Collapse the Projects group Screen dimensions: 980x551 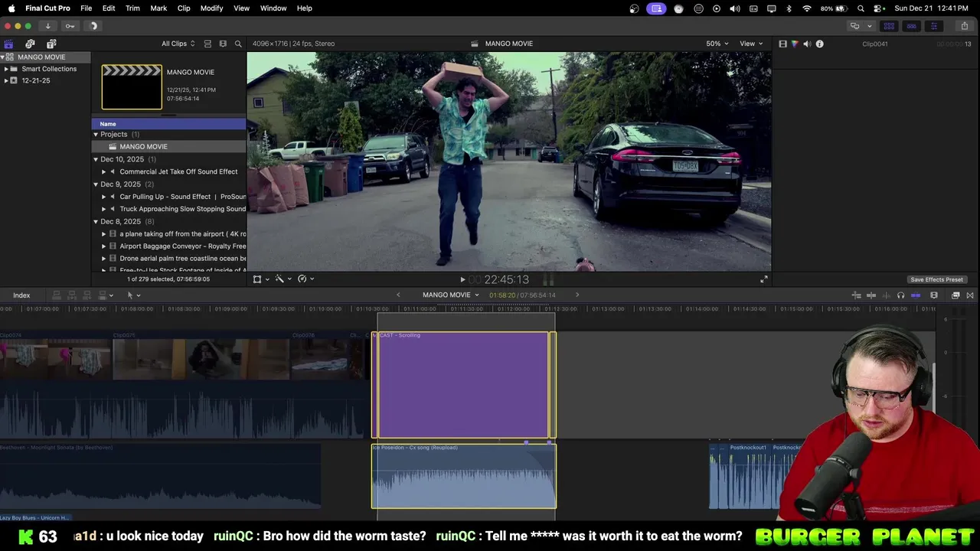coord(96,135)
